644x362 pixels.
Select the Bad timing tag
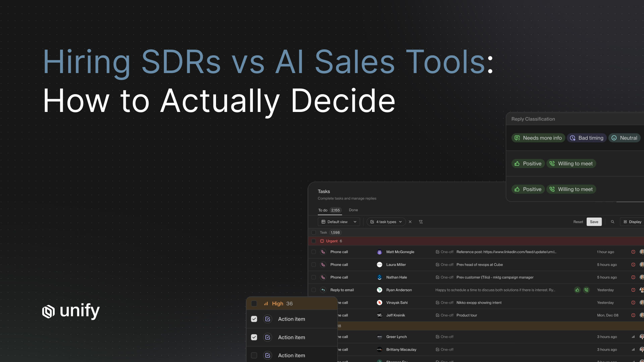coord(587,138)
